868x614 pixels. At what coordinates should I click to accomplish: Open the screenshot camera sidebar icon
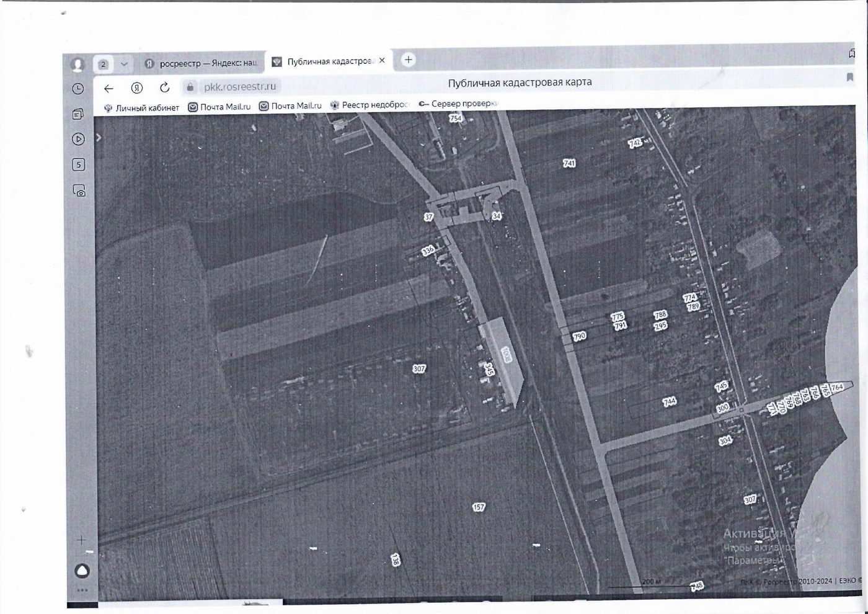click(x=79, y=190)
